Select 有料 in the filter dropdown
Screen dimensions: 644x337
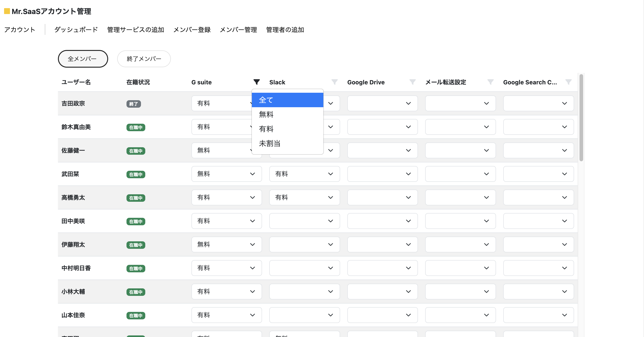[x=288, y=129]
